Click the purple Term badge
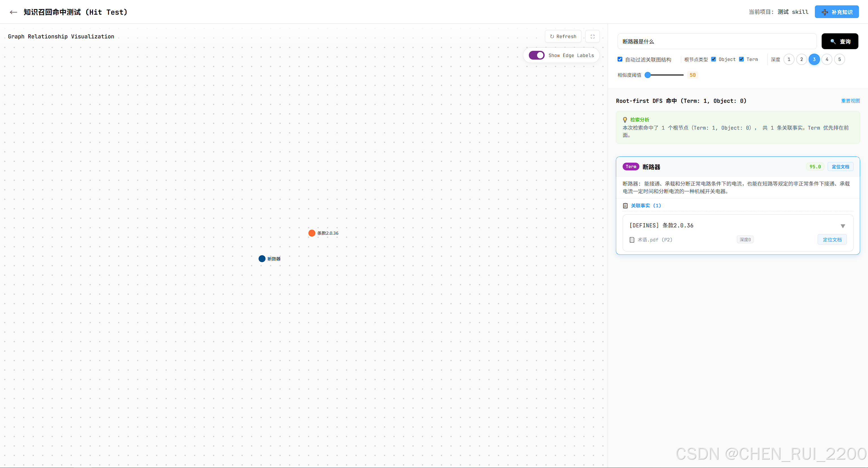868x468 pixels. [x=631, y=167]
